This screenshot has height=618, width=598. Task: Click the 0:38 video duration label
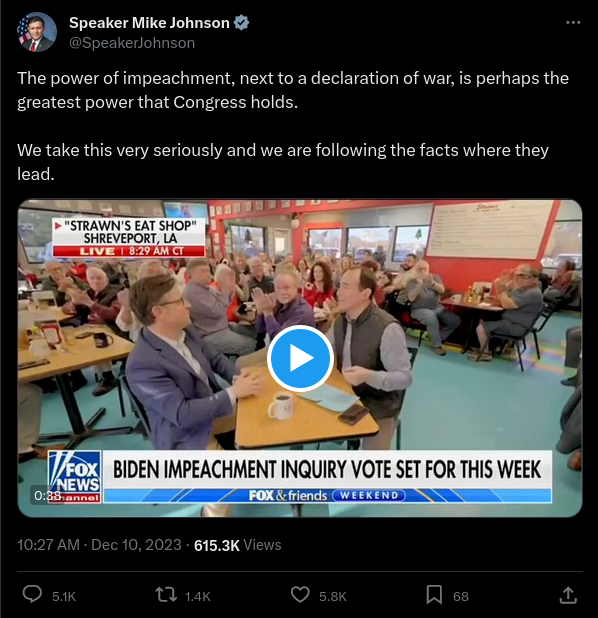(47, 495)
